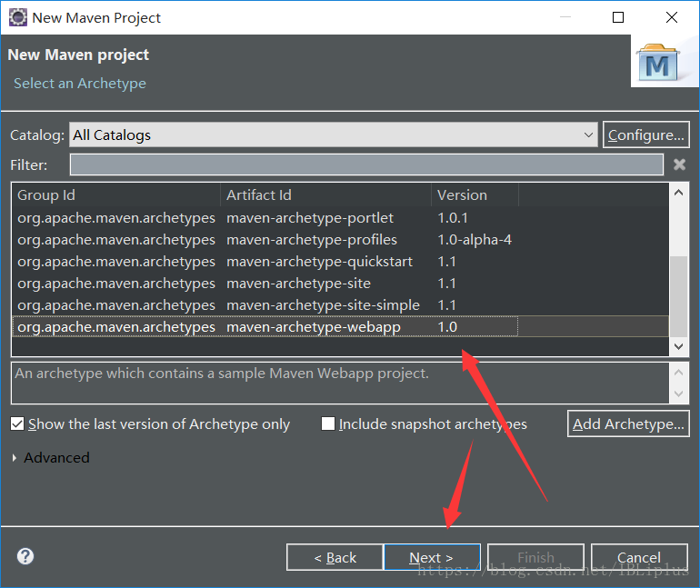Proceed with the Next button
Image resolution: width=700 pixels, height=588 pixels.
432,557
